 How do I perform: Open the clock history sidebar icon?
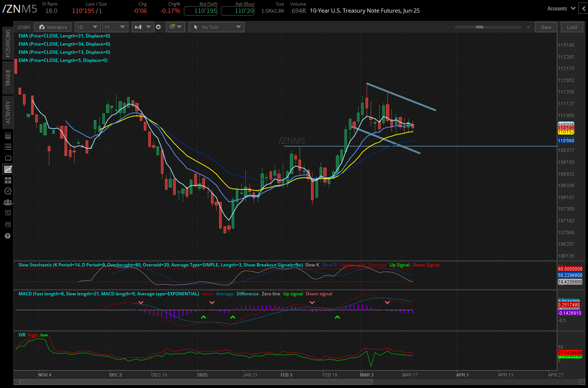click(x=8, y=191)
